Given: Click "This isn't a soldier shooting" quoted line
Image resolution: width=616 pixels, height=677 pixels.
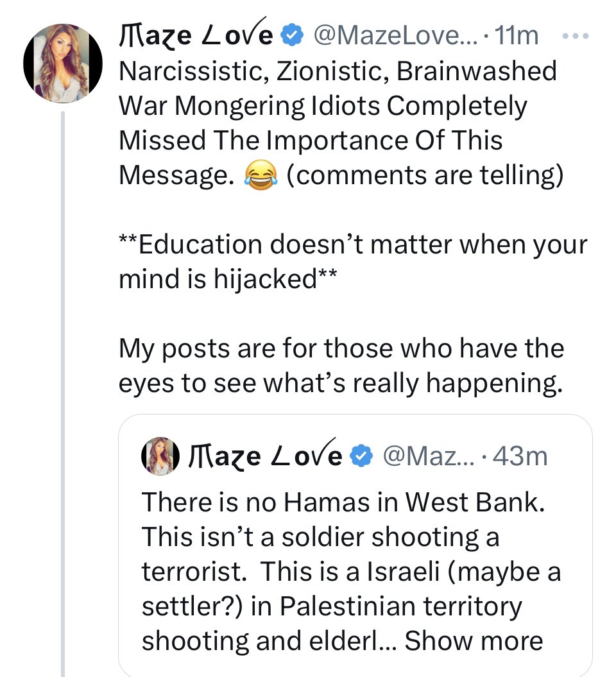Looking at the screenshot, I should 320,536.
